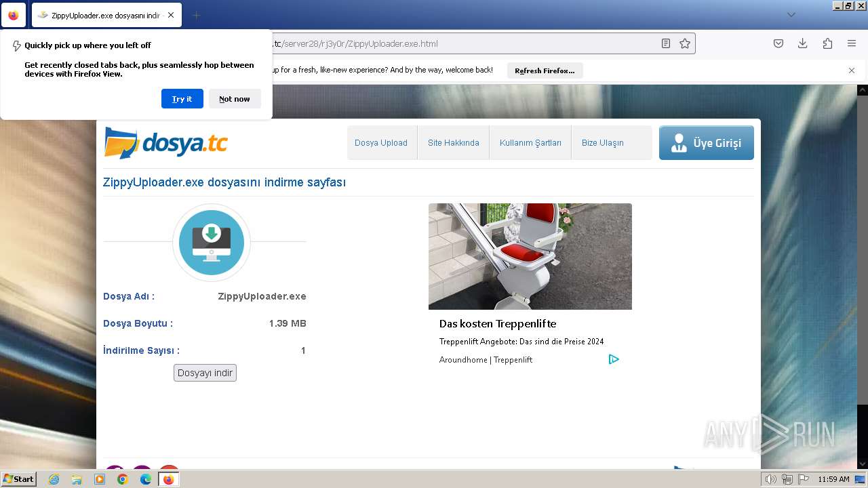The height and width of the screenshot is (488, 868).
Task: Open Firefox View pinned tab icon
Action: pyautogui.click(x=14, y=15)
